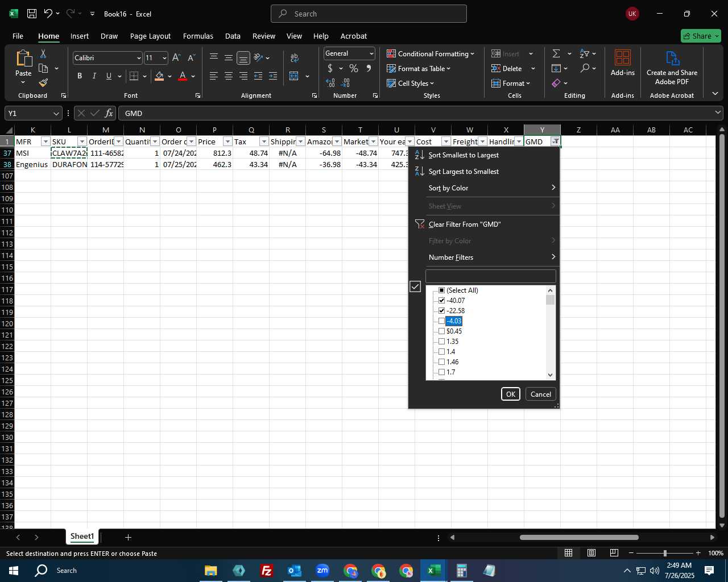Click the zoom slider handle

(x=665, y=553)
